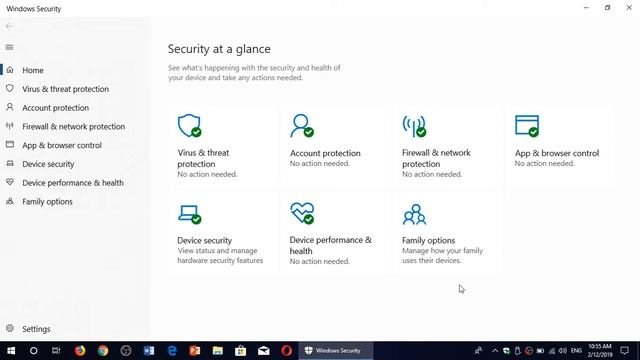Click the Family options people icon in sidebar
This screenshot has width=640, height=360.
pos(10,201)
